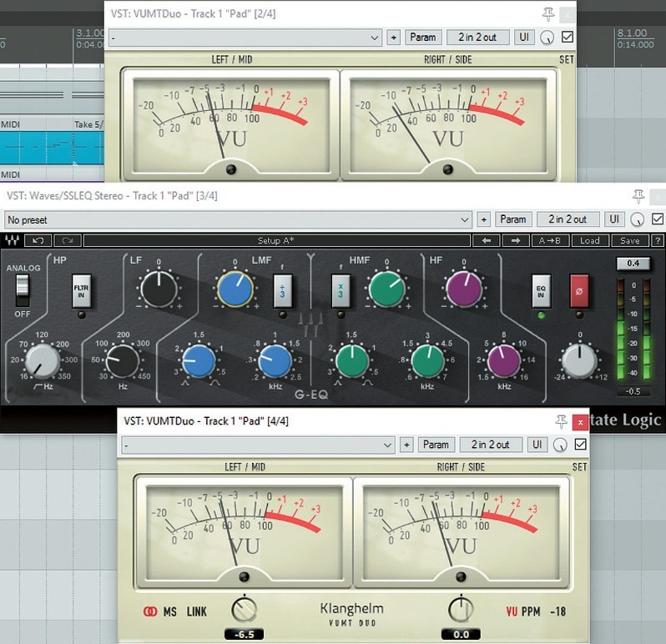Open SSLEQ help question mark
Viewport: 666px width, 644px height.
pyautogui.click(x=658, y=241)
